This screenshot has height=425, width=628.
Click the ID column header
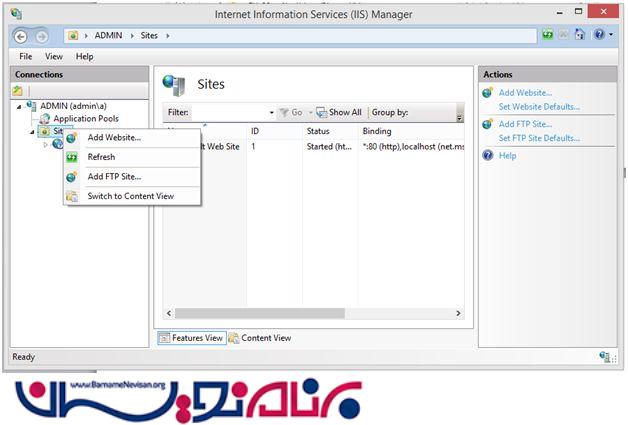point(274,131)
